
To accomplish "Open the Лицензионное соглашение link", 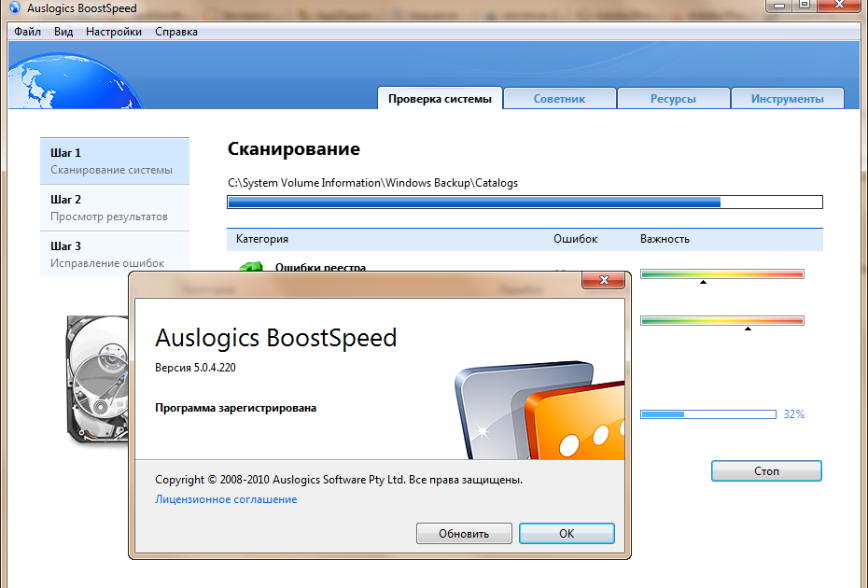I will (226, 499).
